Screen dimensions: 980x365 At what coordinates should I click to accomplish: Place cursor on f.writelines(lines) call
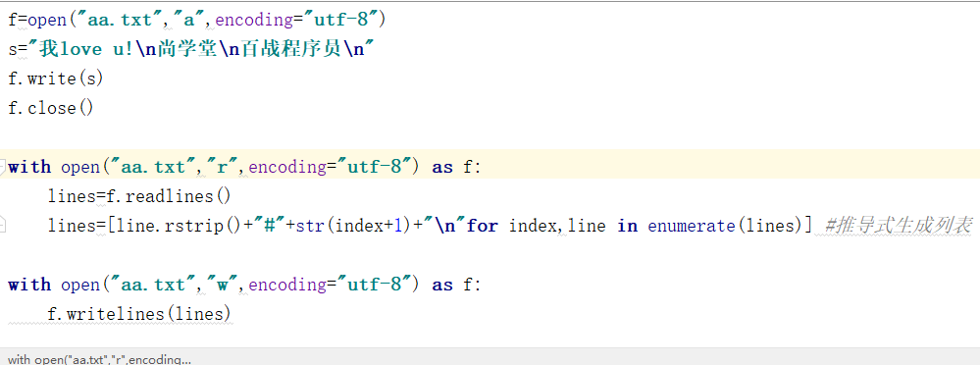(x=139, y=314)
